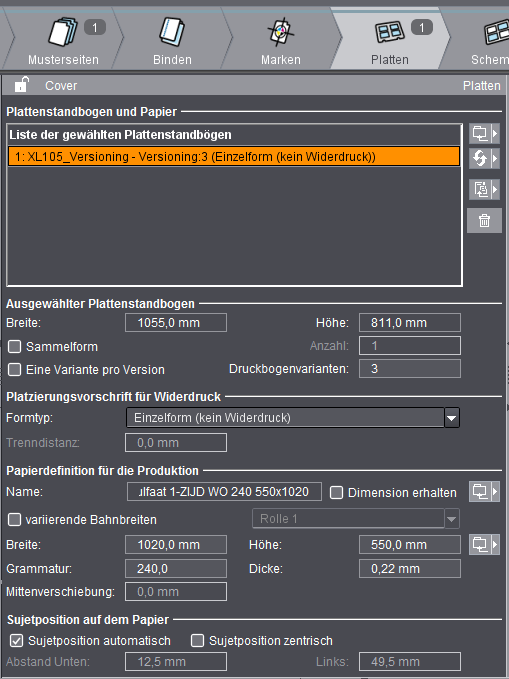Screen dimensions: 509x679
Task: Click the Links field 49,5 mm
Action: pos(410,662)
